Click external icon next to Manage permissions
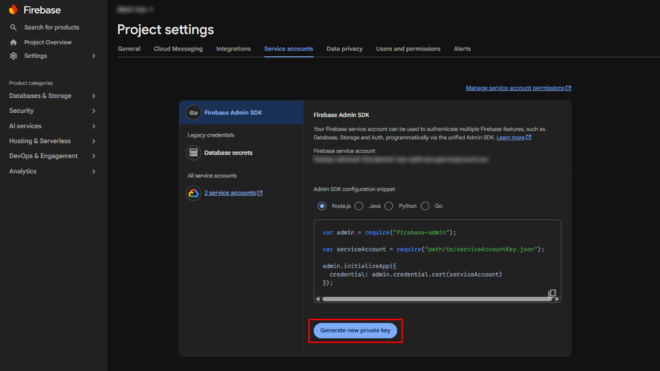This screenshot has height=371, width=660. click(x=568, y=88)
